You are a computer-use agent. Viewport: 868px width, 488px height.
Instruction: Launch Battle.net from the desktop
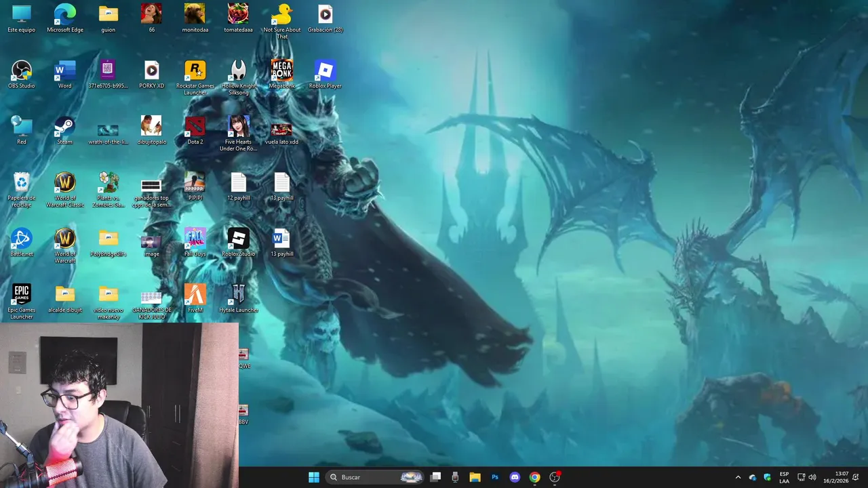pos(22,243)
